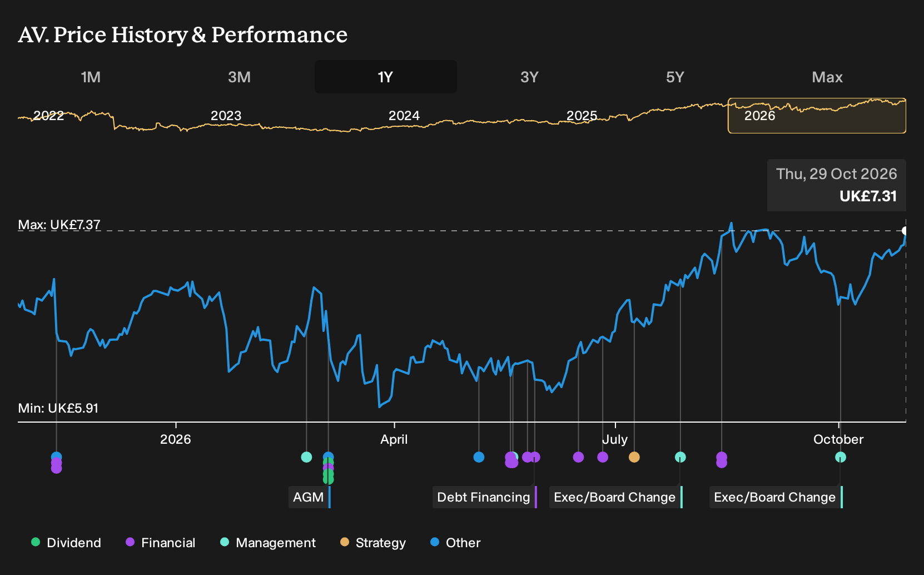Click the April axis label

[x=394, y=439]
